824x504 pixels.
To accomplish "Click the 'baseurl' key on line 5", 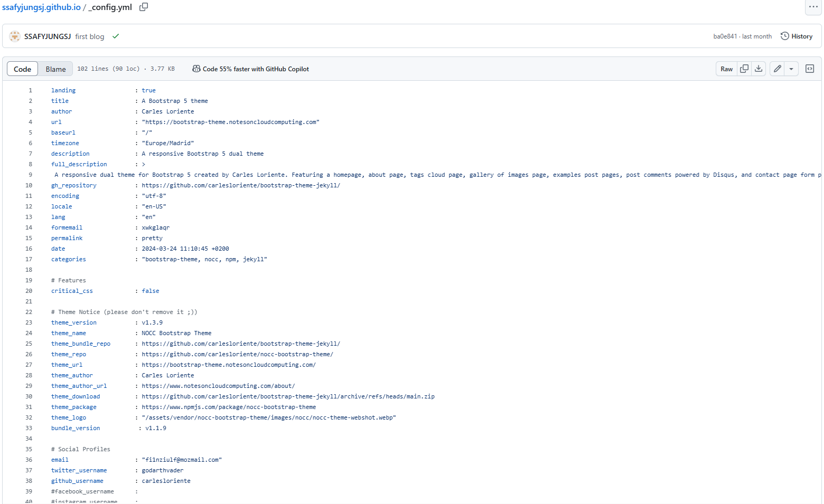I will (x=63, y=132).
